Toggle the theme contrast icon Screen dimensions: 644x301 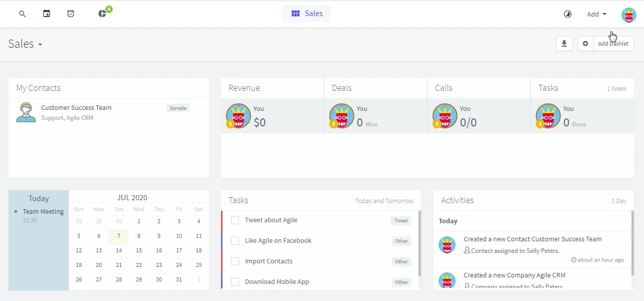(x=567, y=14)
